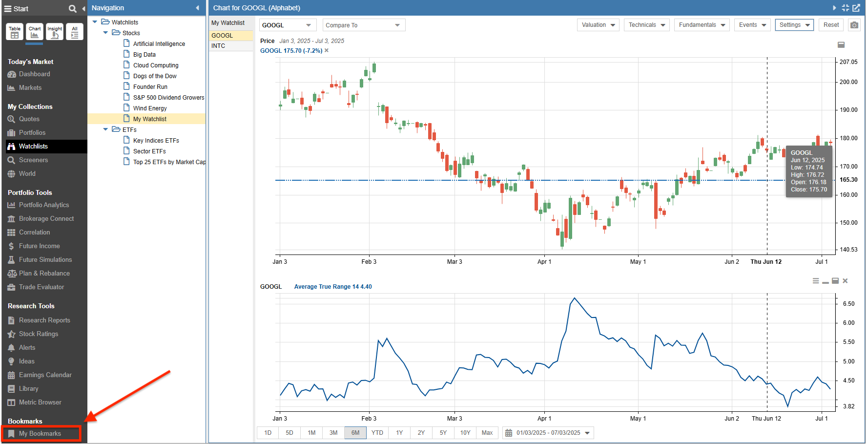Select the Max time range
868x446 pixels.
point(487,433)
